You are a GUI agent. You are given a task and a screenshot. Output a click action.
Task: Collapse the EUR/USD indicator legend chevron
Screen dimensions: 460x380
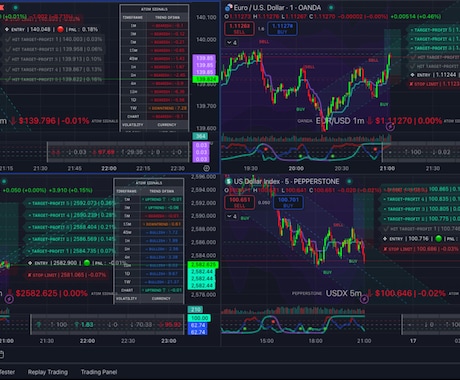coord(232,43)
